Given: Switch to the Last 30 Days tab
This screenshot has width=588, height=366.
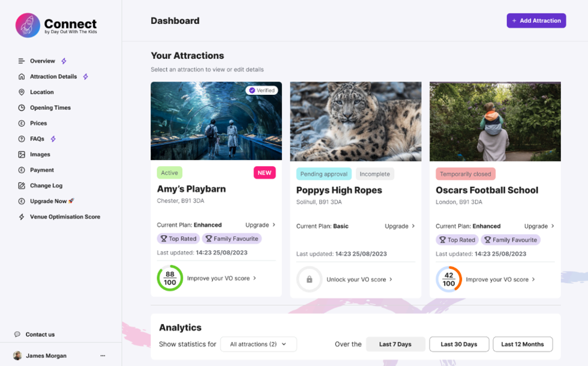Looking at the screenshot, I should click(459, 344).
